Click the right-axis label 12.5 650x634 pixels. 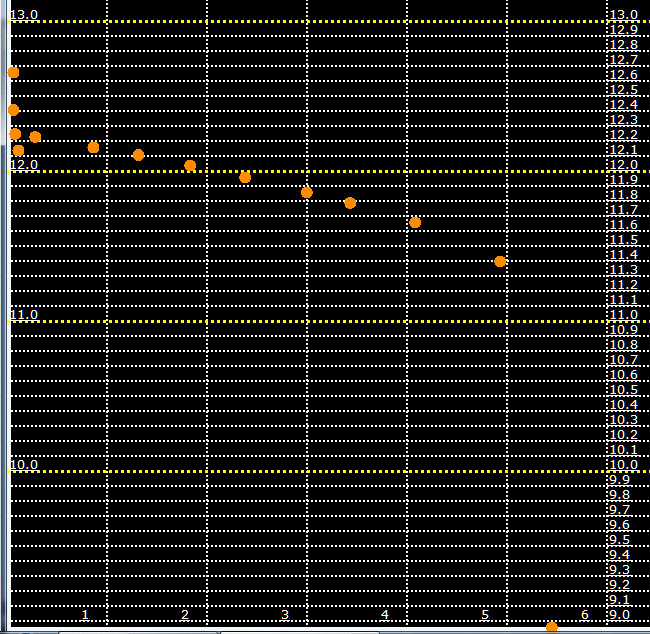click(623, 90)
